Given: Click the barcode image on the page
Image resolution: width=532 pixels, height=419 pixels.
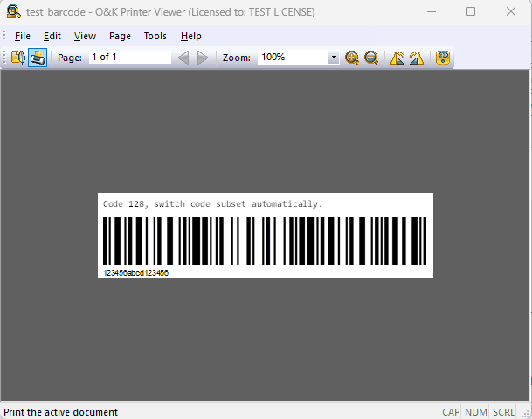Looking at the screenshot, I should coord(265,241).
